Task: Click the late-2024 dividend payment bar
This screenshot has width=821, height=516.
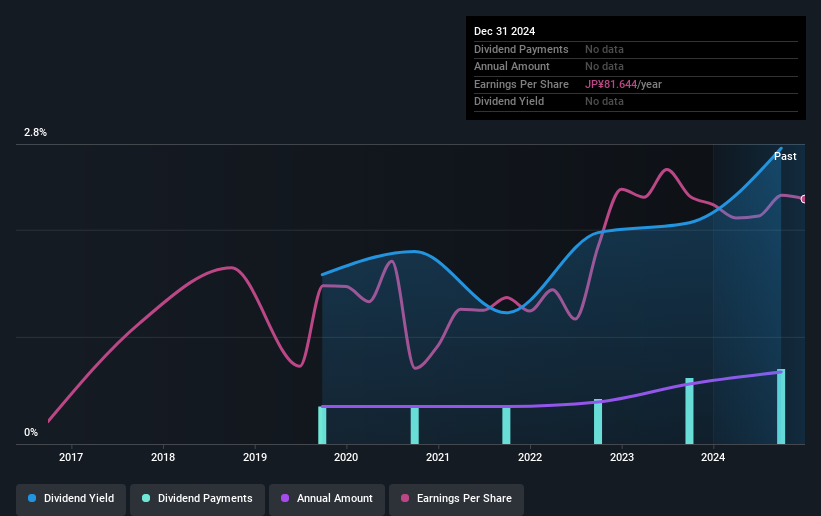Action: pos(781,407)
